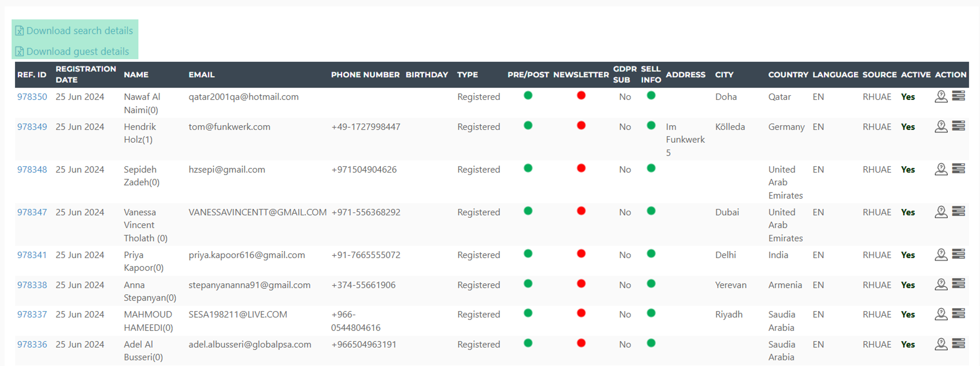Click NEWSLETTER column header
This screenshot has width=980, height=366.
pos(581,75)
